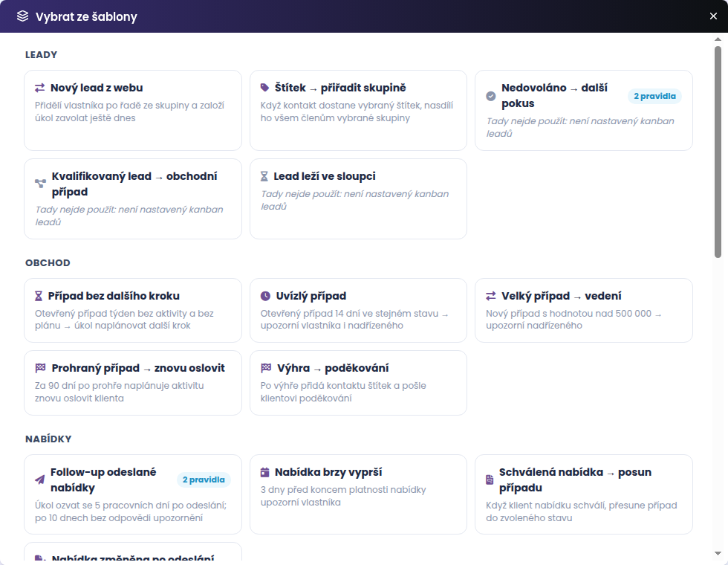
Task: Click the paper plane icon on Follow-up card
Action: 40,480
